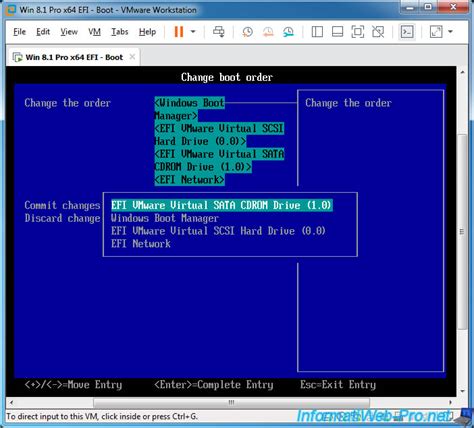Viewport: 474px width, 428px height.
Task: Expand the stretch display dropdown arrow
Action: (450, 32)
